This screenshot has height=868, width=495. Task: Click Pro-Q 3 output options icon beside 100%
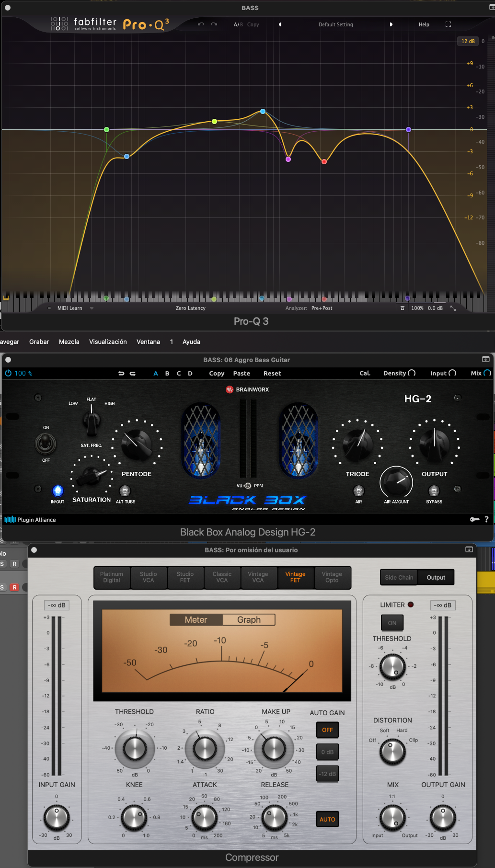point(403,308)
